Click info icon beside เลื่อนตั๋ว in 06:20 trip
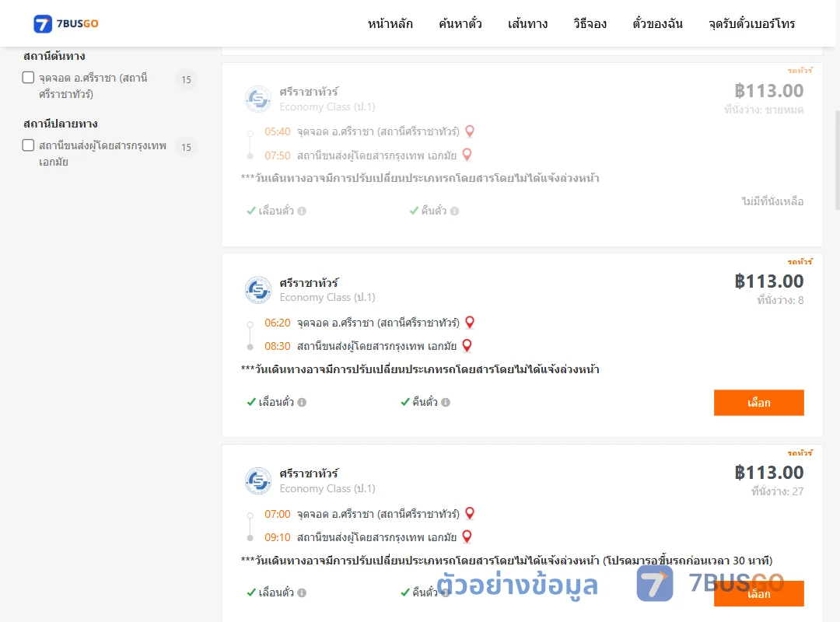Screen dimensions: 840x622 [x=302, y=402]
